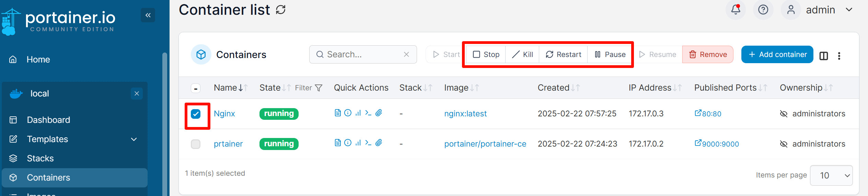Screen dimensions: 868x196
Task: Open prtainer inspect info icon
Action: [348, 143]
